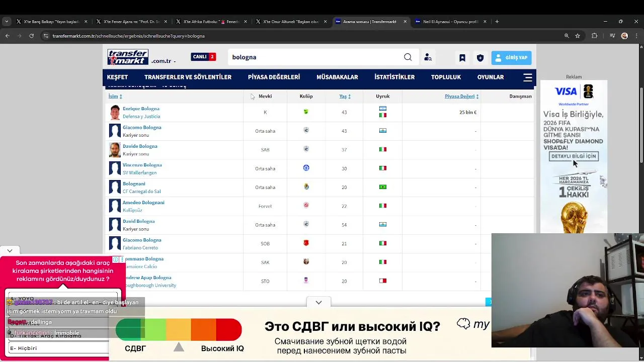The width and height of the screenshot is (644, 362).
Task: Click club crest in Enrique Bologna row
Action: tap(306, 112)
